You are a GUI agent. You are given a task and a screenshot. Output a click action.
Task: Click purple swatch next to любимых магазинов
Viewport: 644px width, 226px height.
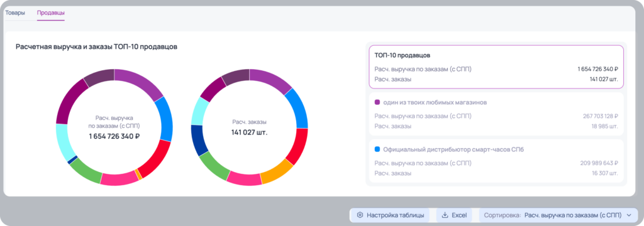pyautogui.click(x=377, y=102)
